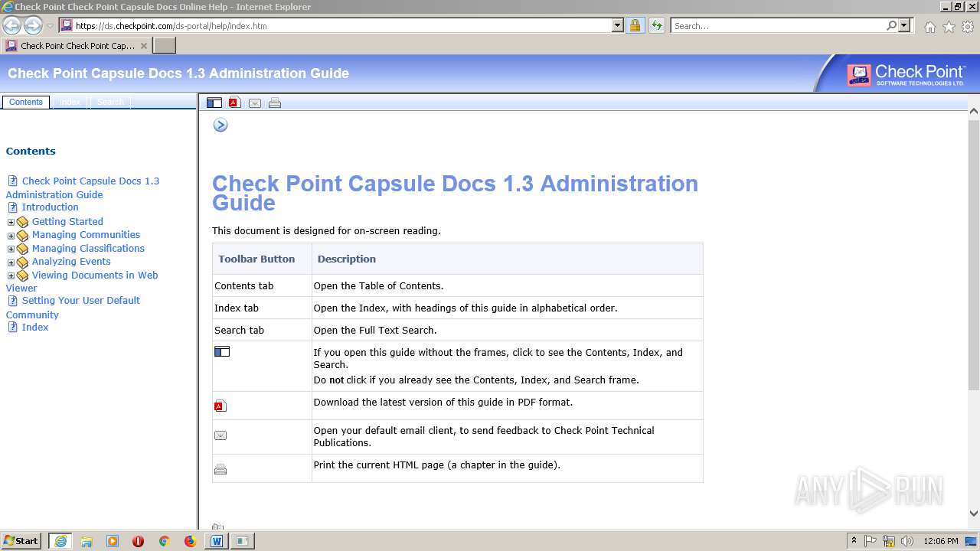Expand the Managing Communities tree node
The height and width of the screenshot is (551, 980).
pos(11,236)
